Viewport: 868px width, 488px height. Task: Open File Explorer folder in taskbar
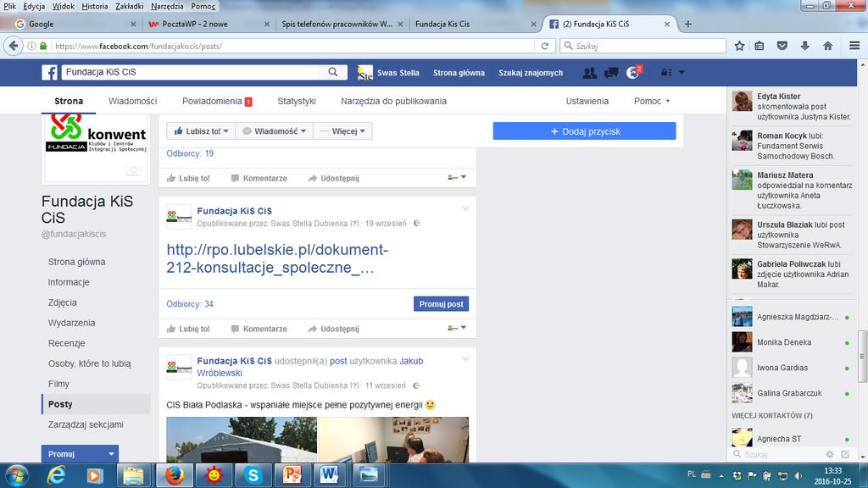click(x=133, y=476)
